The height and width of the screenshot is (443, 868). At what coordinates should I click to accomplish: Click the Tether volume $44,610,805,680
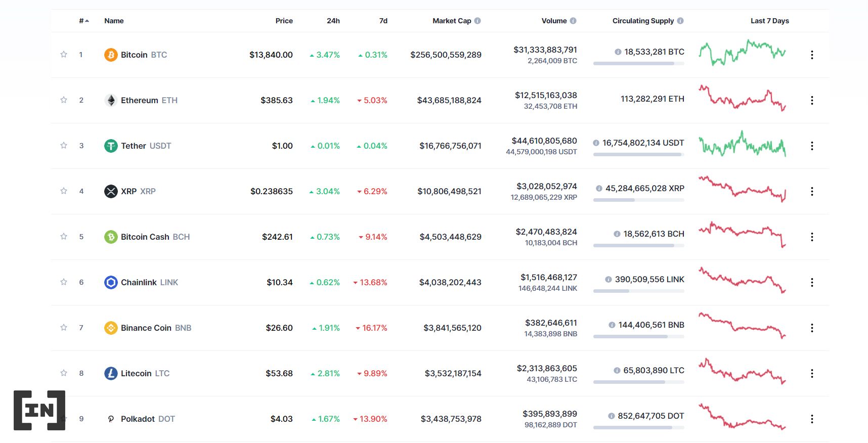pos(544,141)
